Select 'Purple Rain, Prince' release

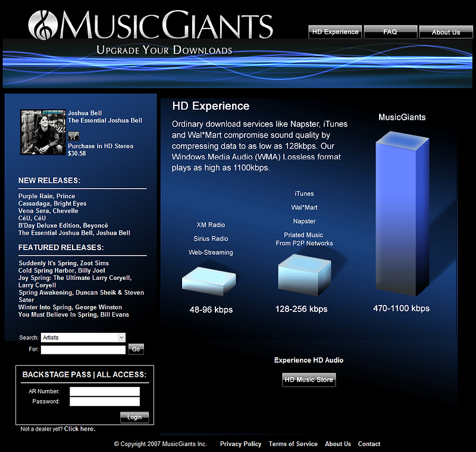tap(47, 196)
